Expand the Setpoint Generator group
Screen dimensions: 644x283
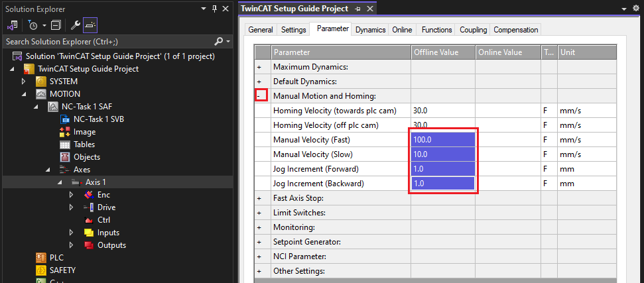[x=259, y=242]
